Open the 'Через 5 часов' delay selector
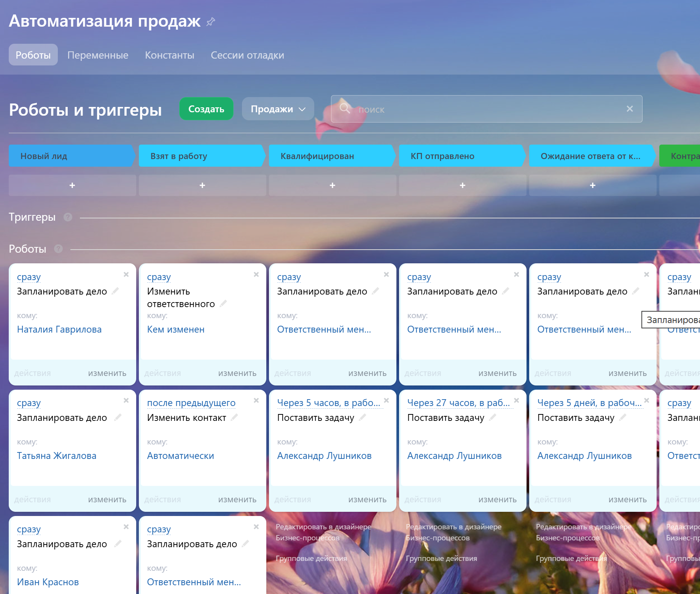Viewport: 700px width, 594px height. click(328, 403)
